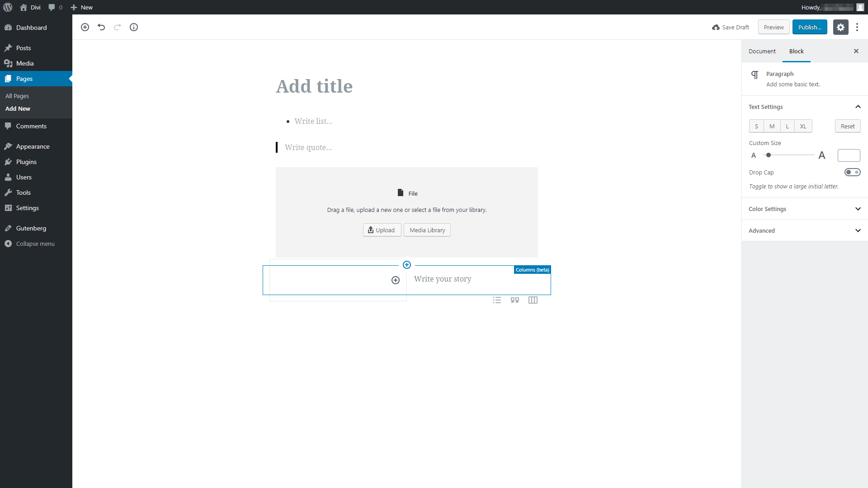Screen dimensions: 868x488
Task: Click the undo icon in toolbar
Action: (101, 27)
